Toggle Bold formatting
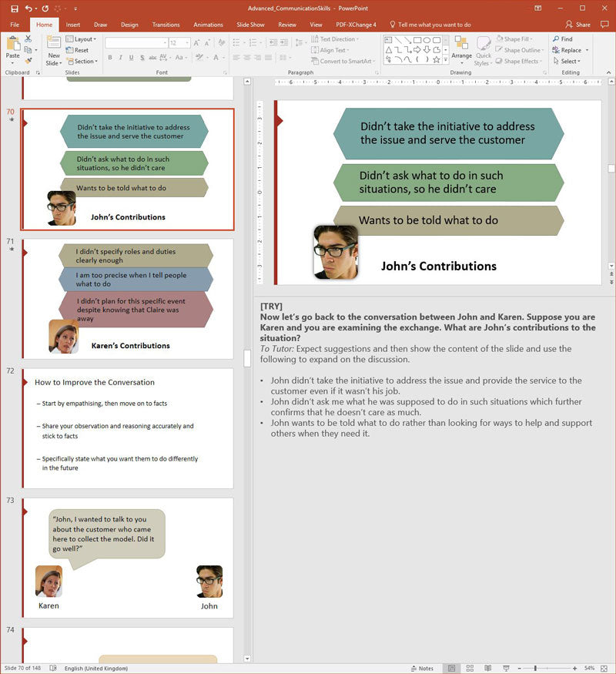 tap(110, 57)
